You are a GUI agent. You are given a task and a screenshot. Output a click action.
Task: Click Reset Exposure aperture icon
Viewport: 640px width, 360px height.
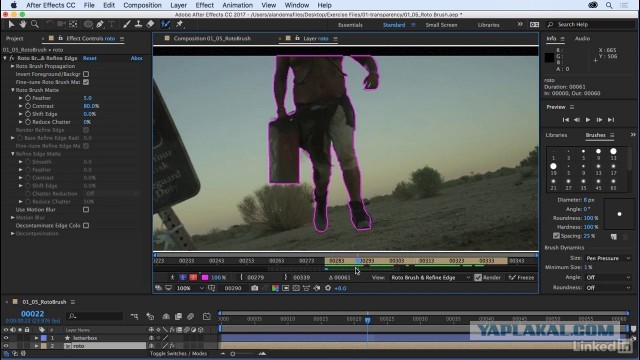[x=328, y=288]
